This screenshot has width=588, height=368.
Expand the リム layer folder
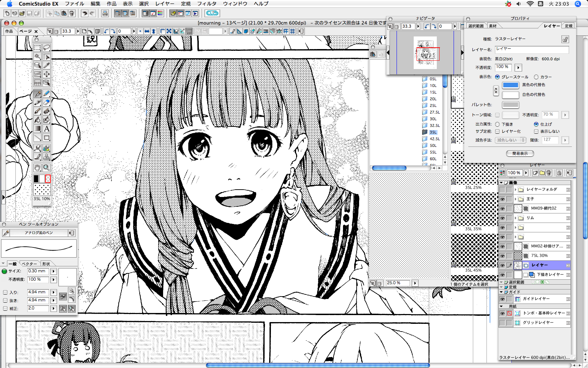pos(516,218)
